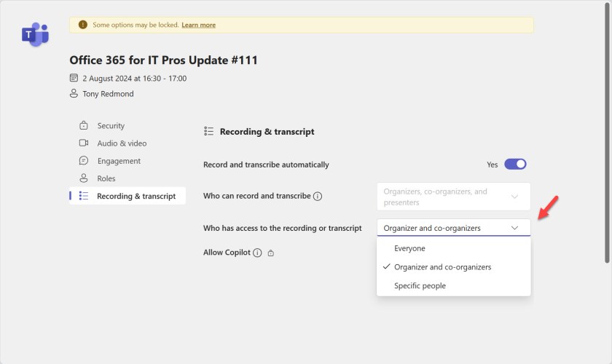
Task: Click the chat bubble Engagement icon
Action: (84, 160)
